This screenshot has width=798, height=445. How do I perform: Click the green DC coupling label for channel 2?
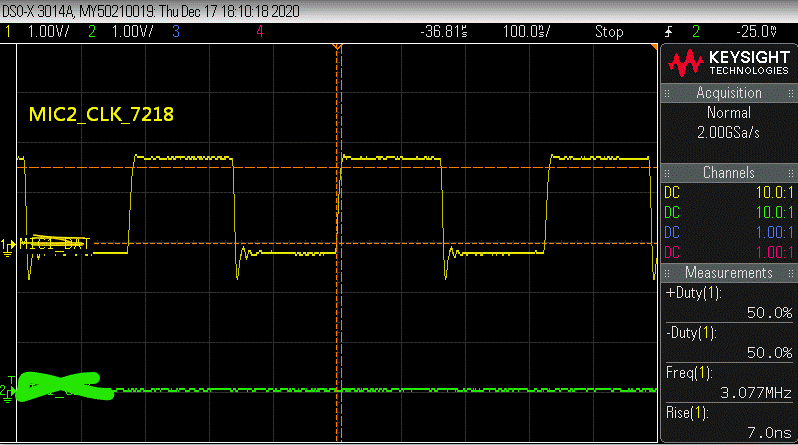click(x=672, y=212)
